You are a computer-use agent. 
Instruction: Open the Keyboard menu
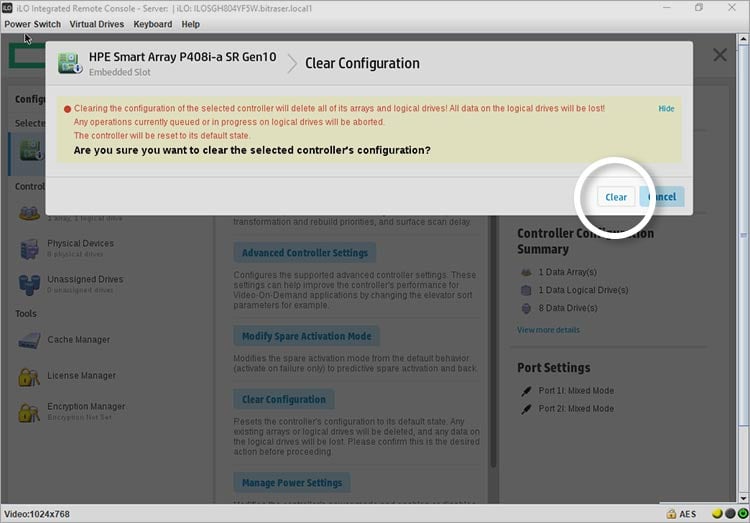pyautogui.click(x=153, y=24)
